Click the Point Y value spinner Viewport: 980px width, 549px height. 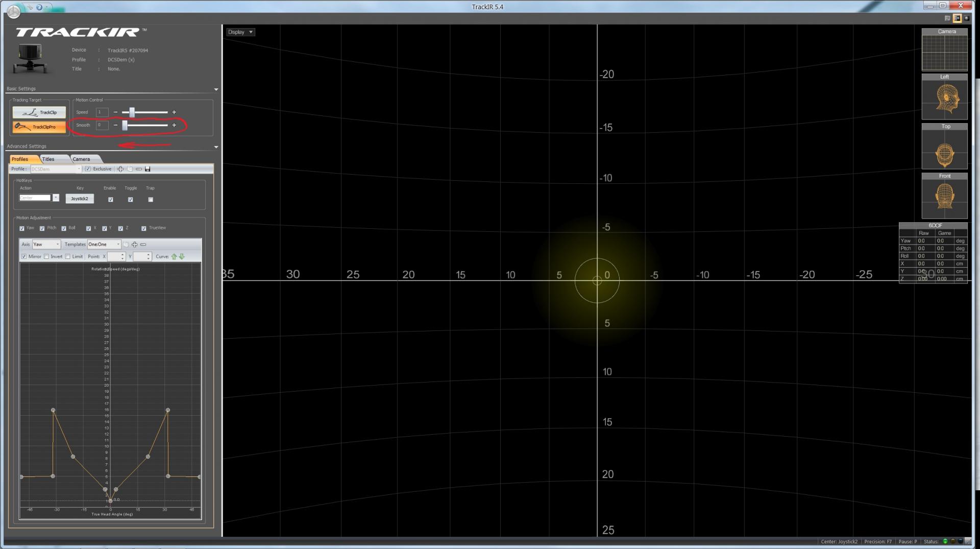(x=142, y=257)
